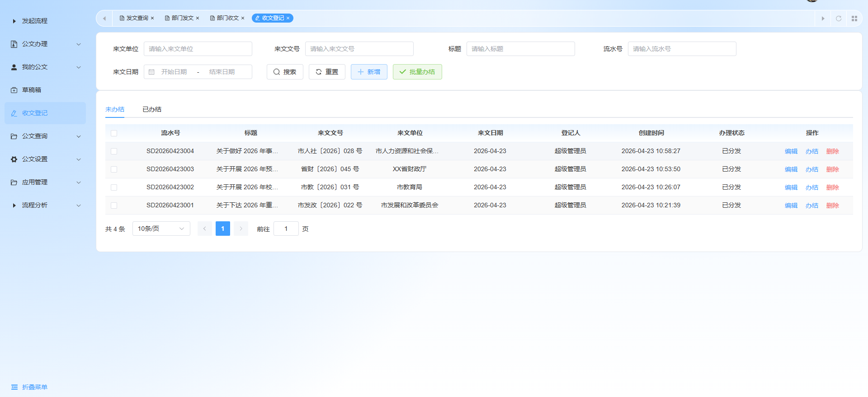Expand 我的公文 submenu chevron
The width and height of the screenshot is (868, 397).
click(79, 67)
